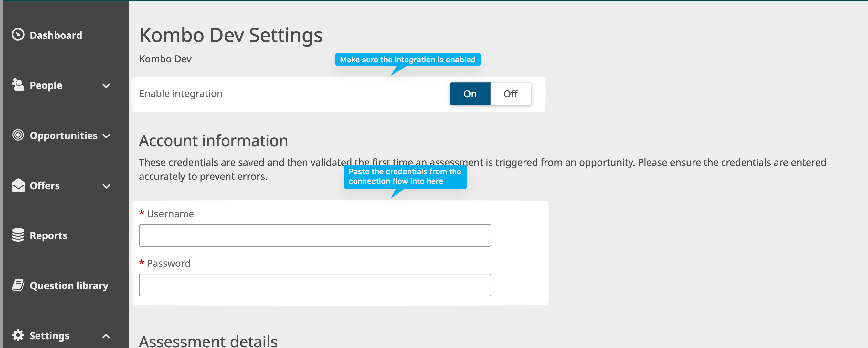The width and height of the screenshot is (868, 348).
Task: Click the People group icon
Action: pos(18,85)
